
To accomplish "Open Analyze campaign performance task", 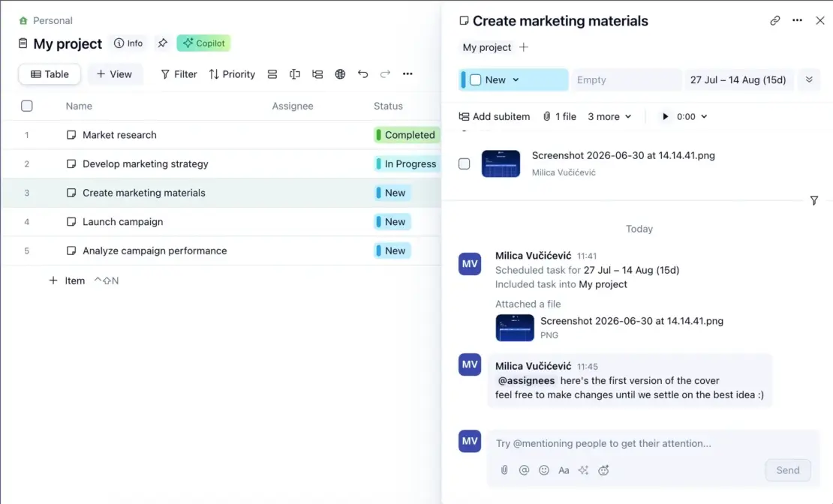I will [x=155, y=250].
